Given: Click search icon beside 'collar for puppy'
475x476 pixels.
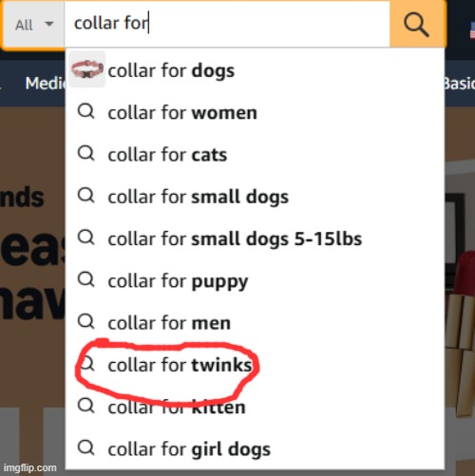Looking at the screenshot, I should (86, 279).
